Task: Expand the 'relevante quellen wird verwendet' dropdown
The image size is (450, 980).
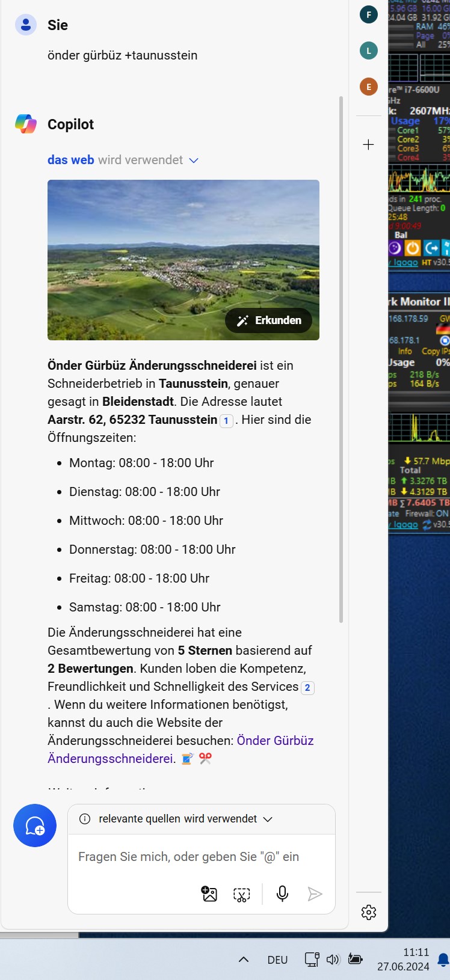Action: 268,819
